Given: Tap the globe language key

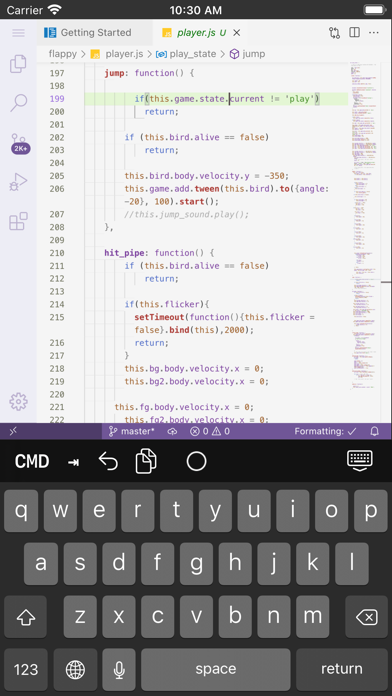Looking at the screenshot, I should coord(75,669).
